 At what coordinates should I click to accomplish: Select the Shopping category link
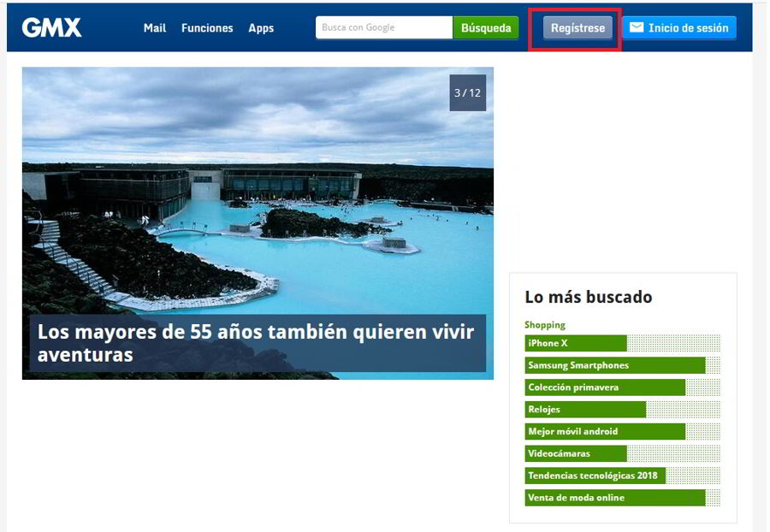pos(545,325)
